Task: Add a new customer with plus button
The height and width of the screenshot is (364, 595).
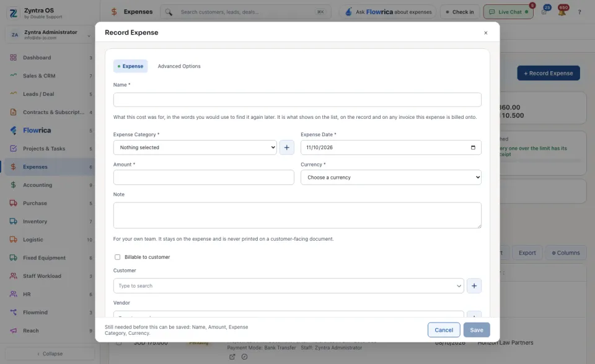Action: pos(474,286)
